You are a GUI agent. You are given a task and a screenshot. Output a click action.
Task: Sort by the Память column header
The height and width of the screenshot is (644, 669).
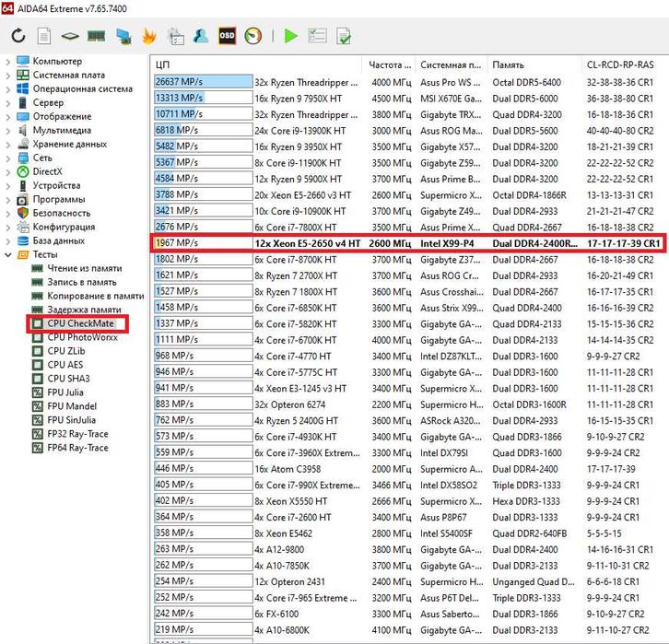click(508, 65)
